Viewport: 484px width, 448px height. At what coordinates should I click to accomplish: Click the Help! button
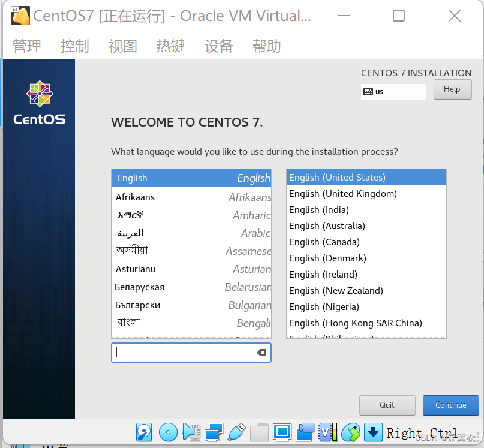pyautogui.click(x=452, y=89)
